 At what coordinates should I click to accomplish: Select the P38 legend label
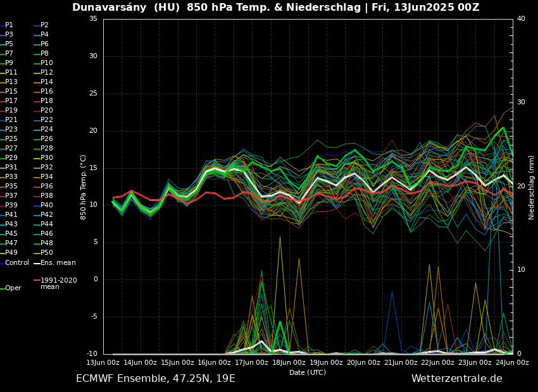(x=46, y=196)
